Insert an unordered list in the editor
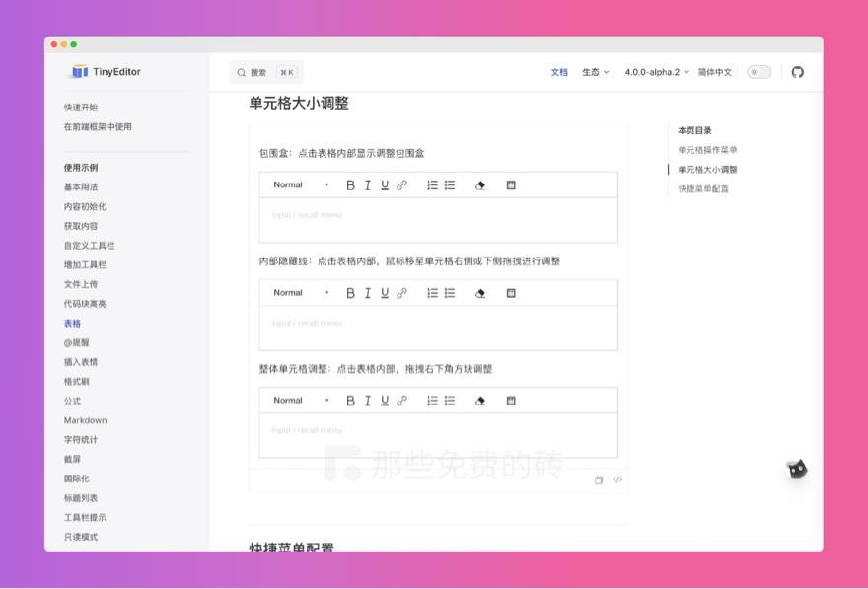 [x=450, y=184]
